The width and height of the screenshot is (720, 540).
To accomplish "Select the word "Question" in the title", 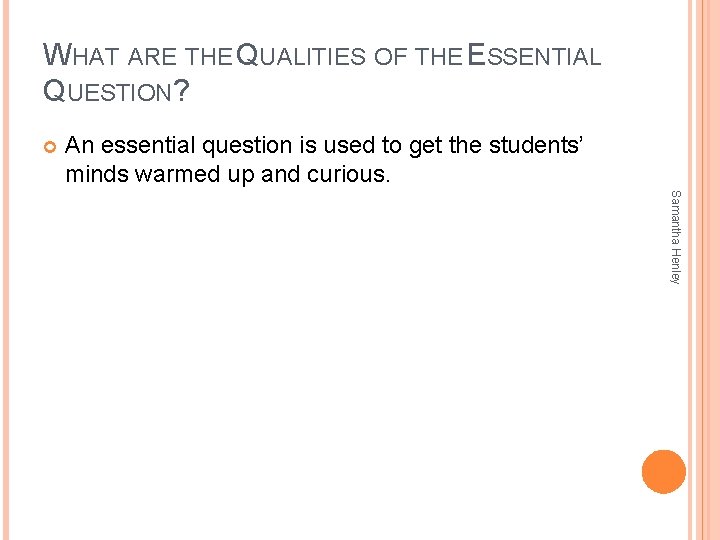I will tap(110, 91).
